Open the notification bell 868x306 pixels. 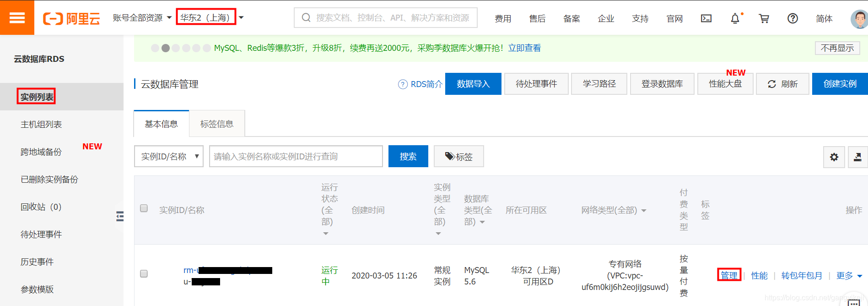coord(735,18)
